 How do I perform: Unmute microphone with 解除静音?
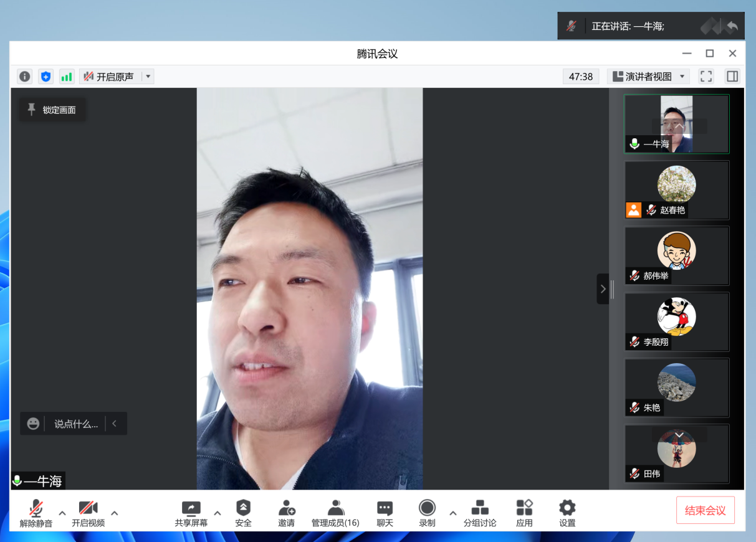36,513
